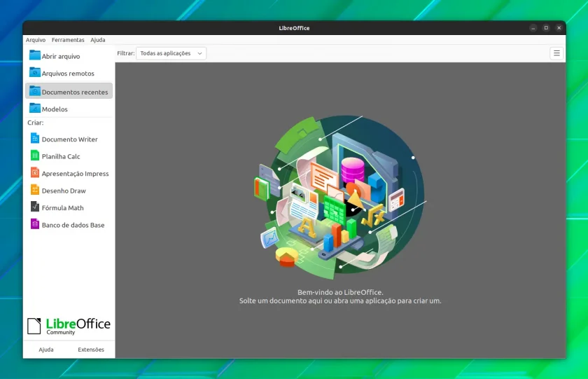This screenshot has width=588, height=379.
Task: Click the Documentos recentes clock folder icon
Action: [35, 91]
